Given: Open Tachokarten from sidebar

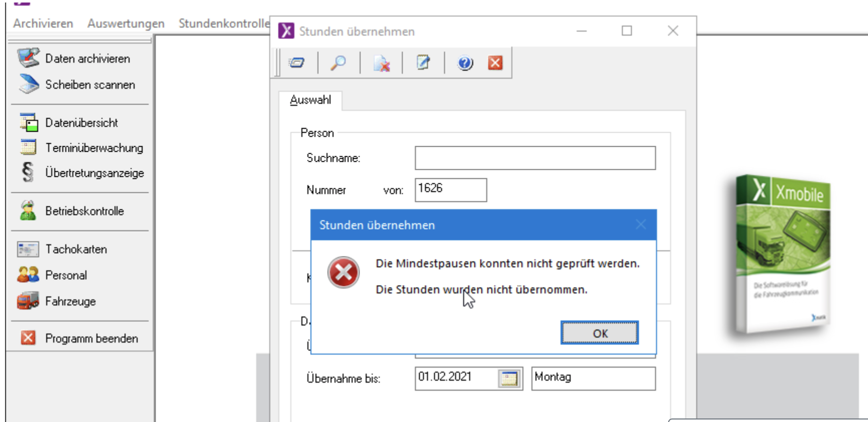Looking at the screenshot, I should [x=76, y=250].
